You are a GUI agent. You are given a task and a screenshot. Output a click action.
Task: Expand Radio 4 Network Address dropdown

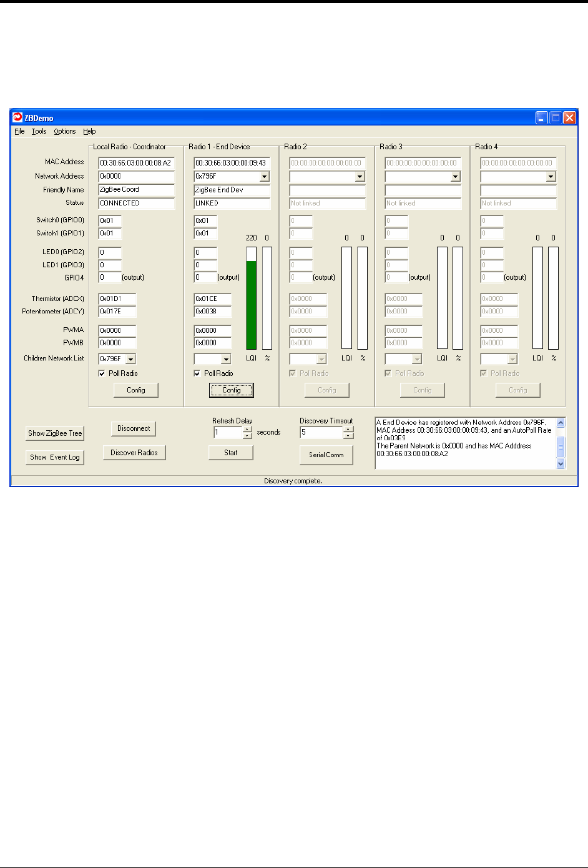[551, 177]
